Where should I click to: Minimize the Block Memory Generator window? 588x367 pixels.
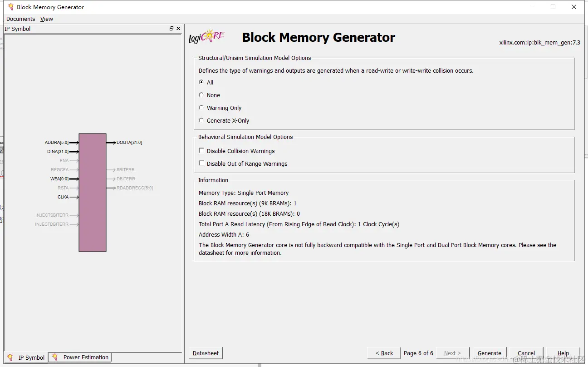point(532,7)
